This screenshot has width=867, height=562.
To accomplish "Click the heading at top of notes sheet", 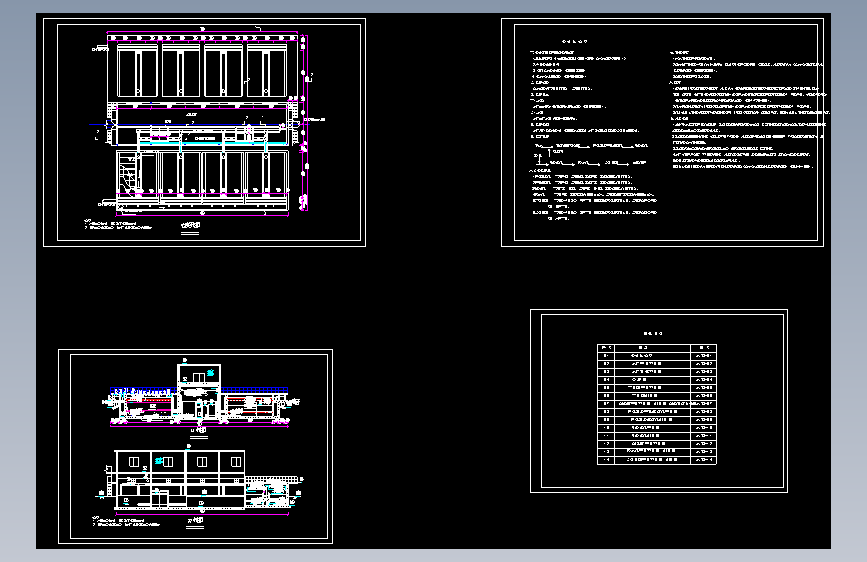I will [574, 41].
